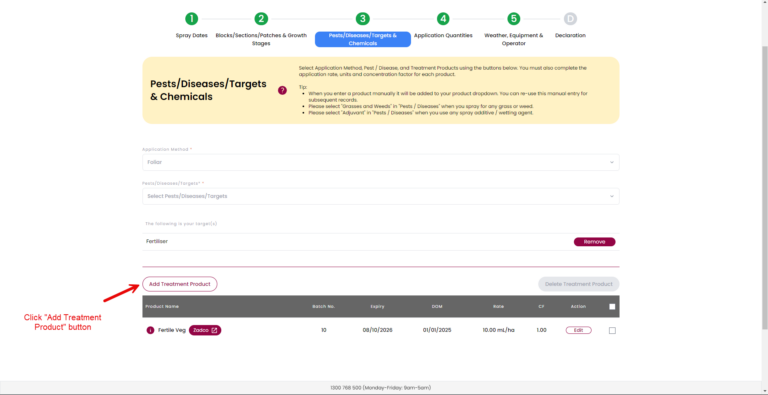The height and width of the screenshot is (395, 768).
Task: Click the Expiry column header
Action: coord(377,306)
